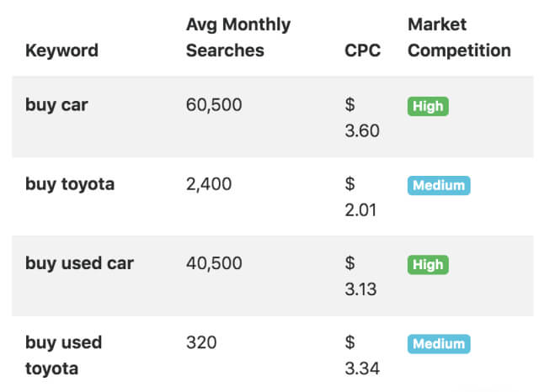Viewport: 539px width, 392px height.
Task: Click the 40,500 searches value
Action: [x=214, y=263]
